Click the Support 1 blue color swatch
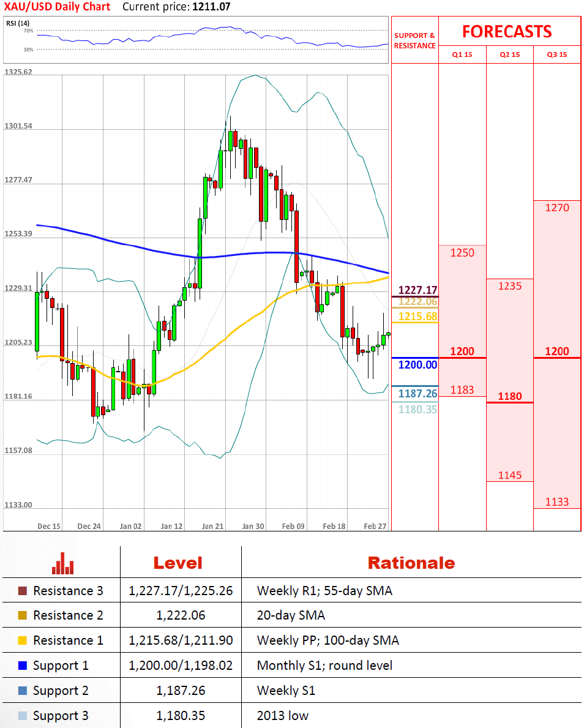The height and width of the screenshot is (728, 584). pyautogui.click(x=22, y=666)
